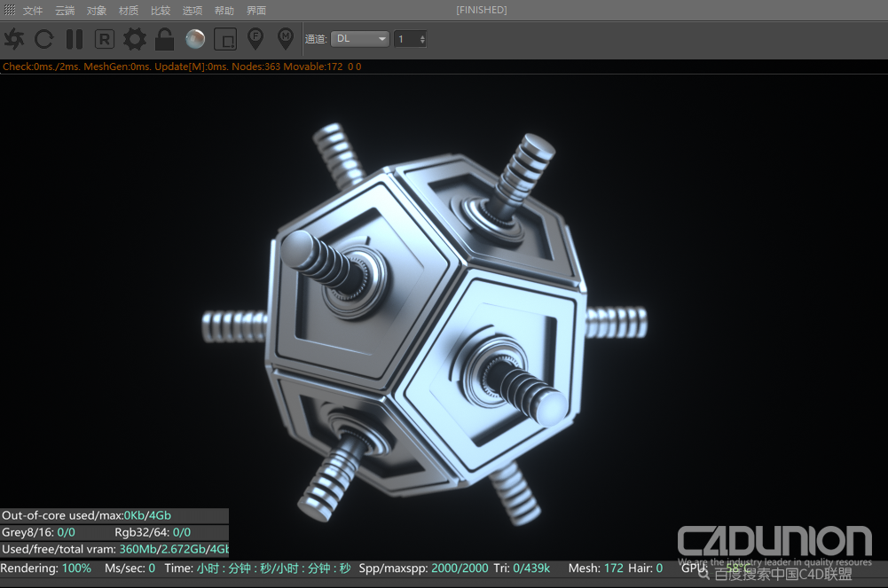Image resolution: width=888 pixels, height=588 pixels.
Task: Open the DL channel dropdown
Action: pos(360,38)
